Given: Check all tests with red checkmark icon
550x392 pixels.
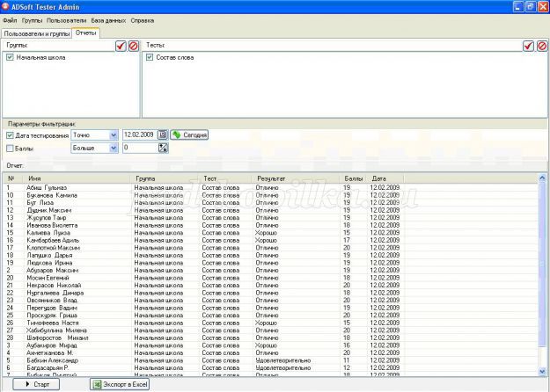Looking at the screenshot, I should (528, 46).
